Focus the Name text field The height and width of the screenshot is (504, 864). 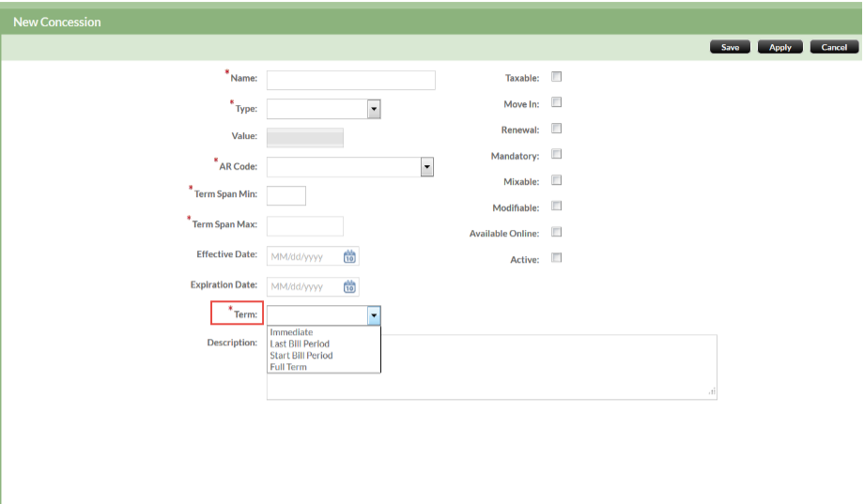coord(350,80)
